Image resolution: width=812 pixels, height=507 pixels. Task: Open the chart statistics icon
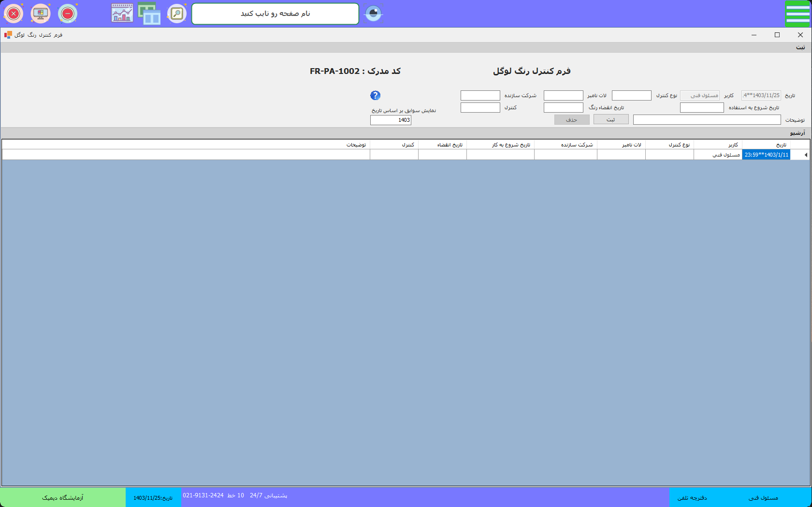point(122,14)
